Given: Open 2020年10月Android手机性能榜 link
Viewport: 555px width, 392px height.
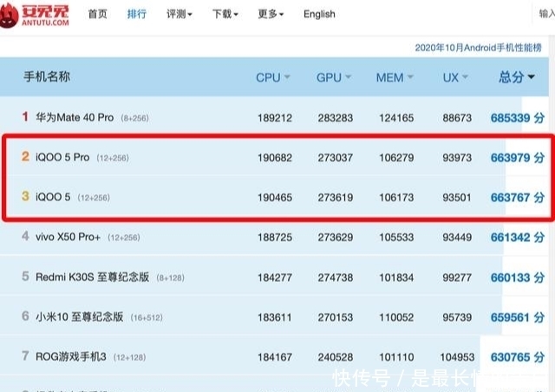Looking at the screenshot, I should point(478,48).
